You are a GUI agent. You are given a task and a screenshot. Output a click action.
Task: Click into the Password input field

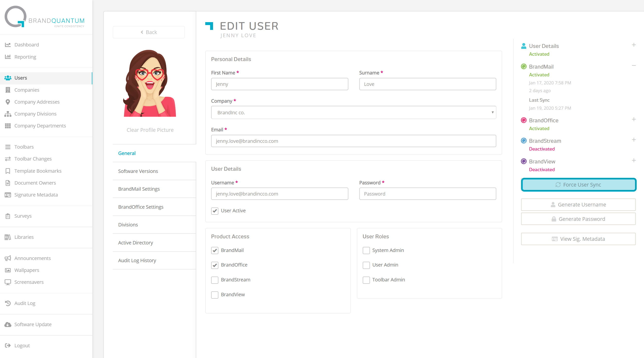tap(427, 194)
